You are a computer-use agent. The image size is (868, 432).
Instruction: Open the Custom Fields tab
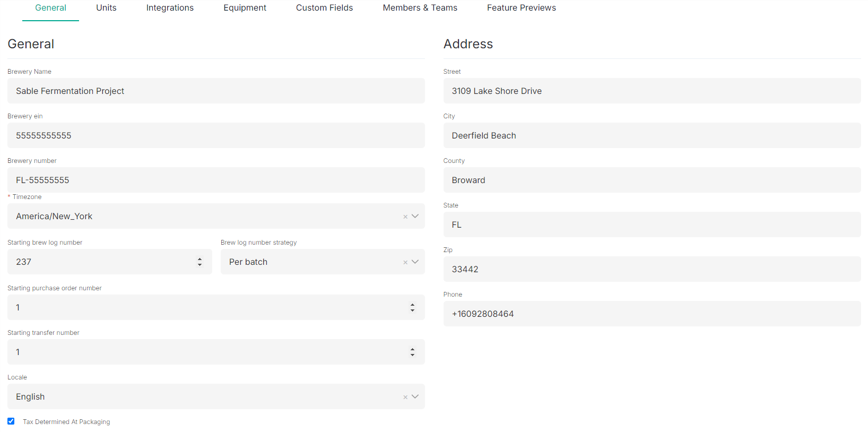click(324, 8)
